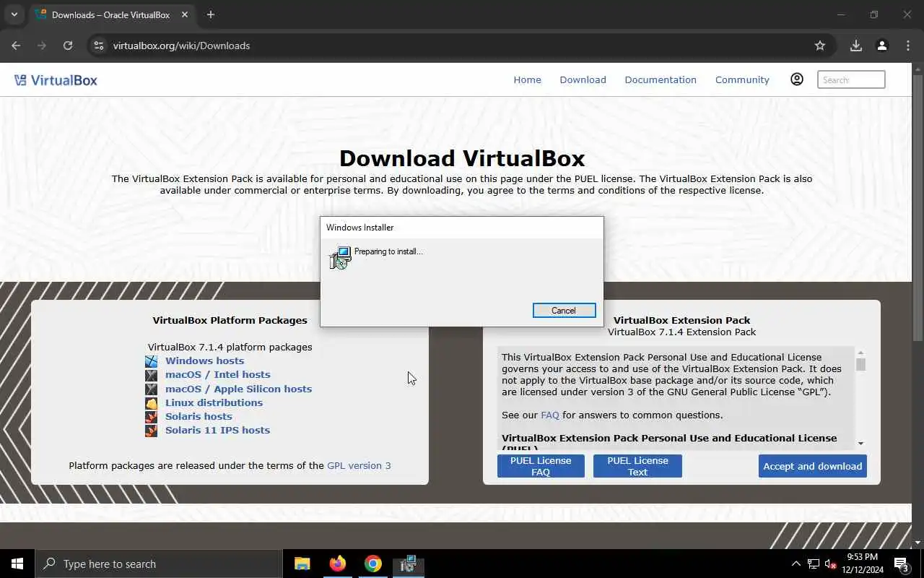The height and width of the screenshot is (578, 924).
Task: Click the network tray icon
Action: pyautogui.click(x=814, y=564)
